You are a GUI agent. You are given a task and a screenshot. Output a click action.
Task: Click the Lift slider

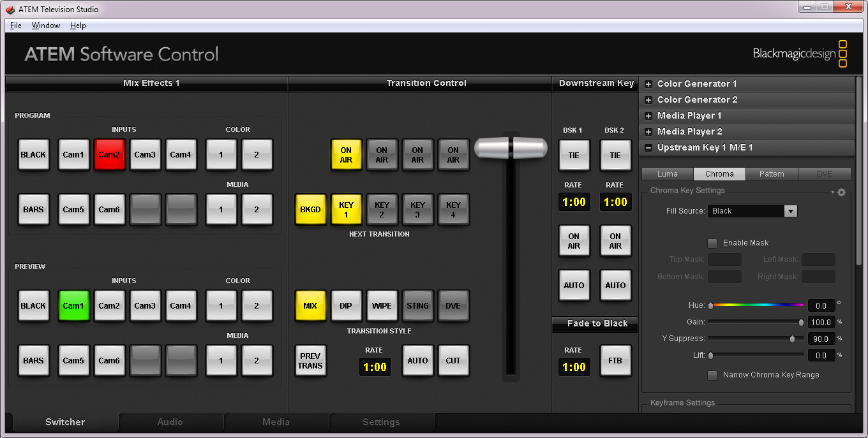coord(756,355)
